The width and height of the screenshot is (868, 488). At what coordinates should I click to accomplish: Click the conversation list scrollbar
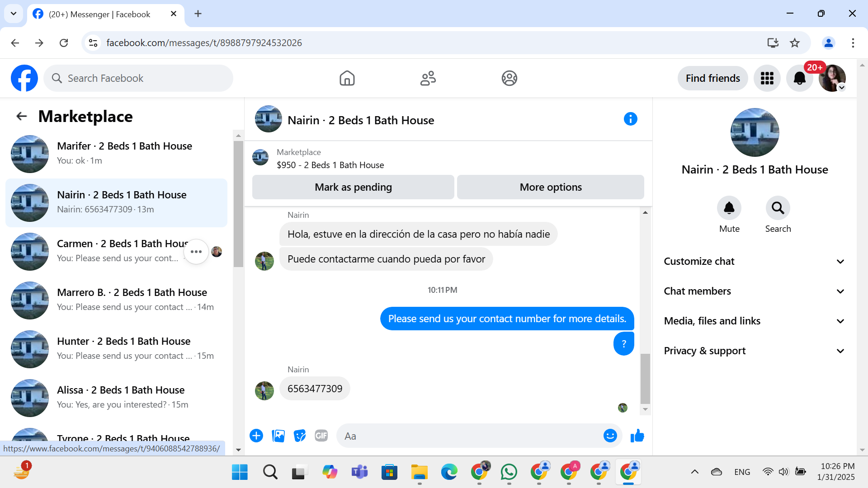238,203
